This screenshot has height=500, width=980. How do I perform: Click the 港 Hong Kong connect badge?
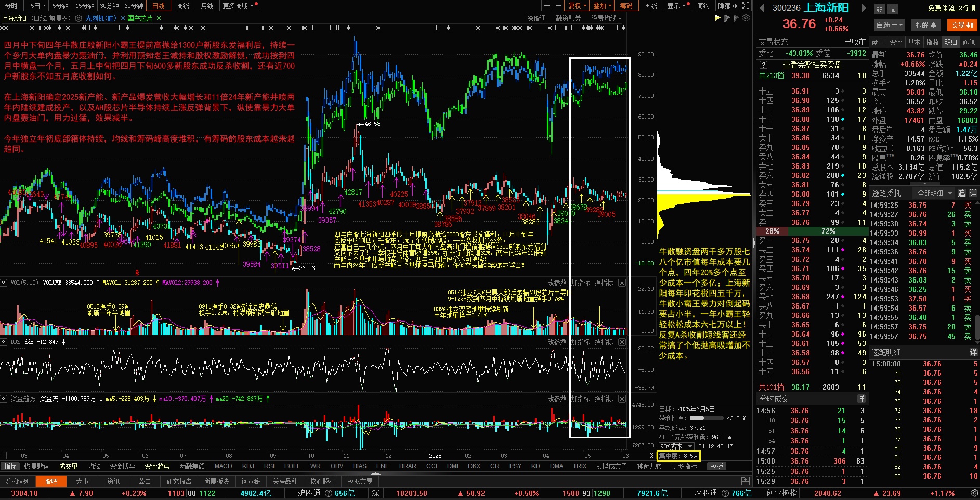tap(892, 9)
